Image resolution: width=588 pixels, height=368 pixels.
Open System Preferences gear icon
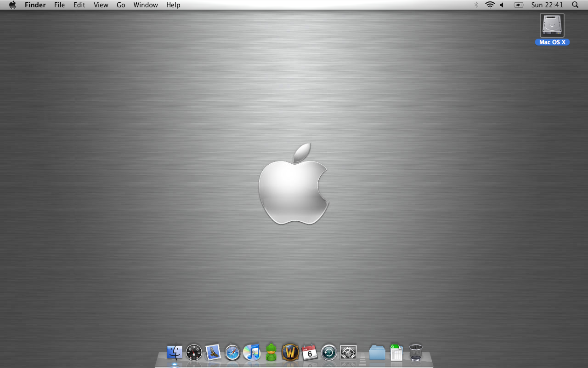click(x=348, y=353)
